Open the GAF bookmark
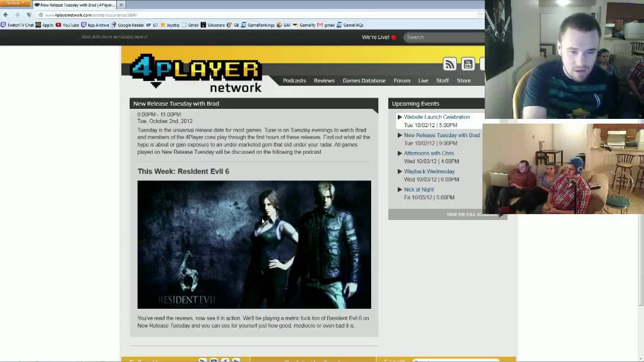 284,25
